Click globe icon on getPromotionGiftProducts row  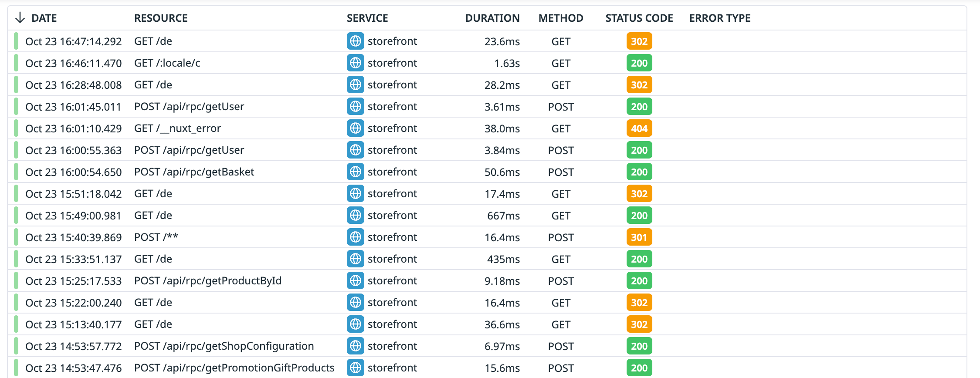(356, 368)
